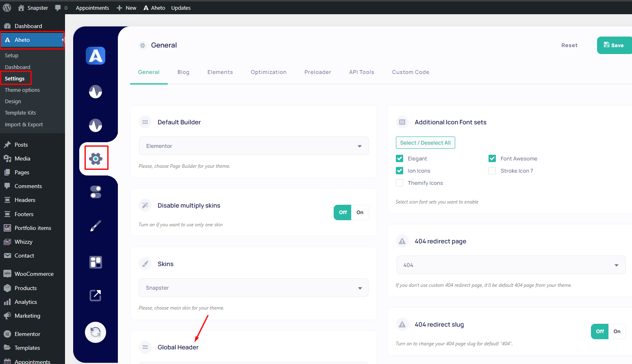This screenshot has height=364, width=632.
Task: Switch to the Optimization tab
Action: [269, 72]
